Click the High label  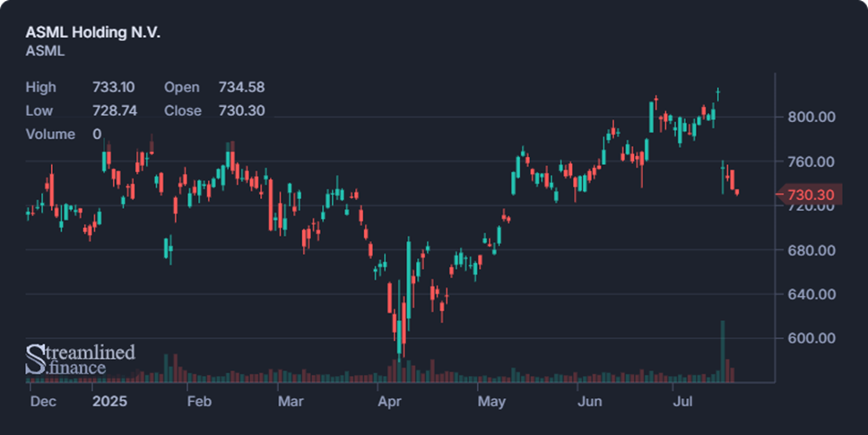(41, 87)
